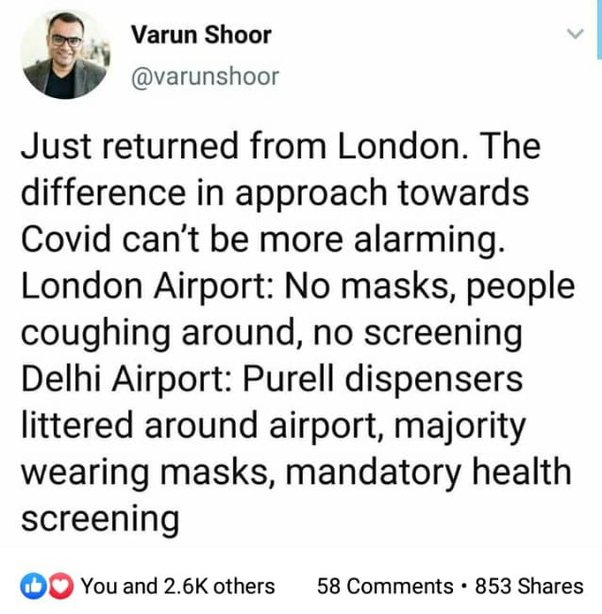Click the red heart Love reaction icon
This screenshot has width=602, height=614.
pyautogui.click(x=60, y=586)
